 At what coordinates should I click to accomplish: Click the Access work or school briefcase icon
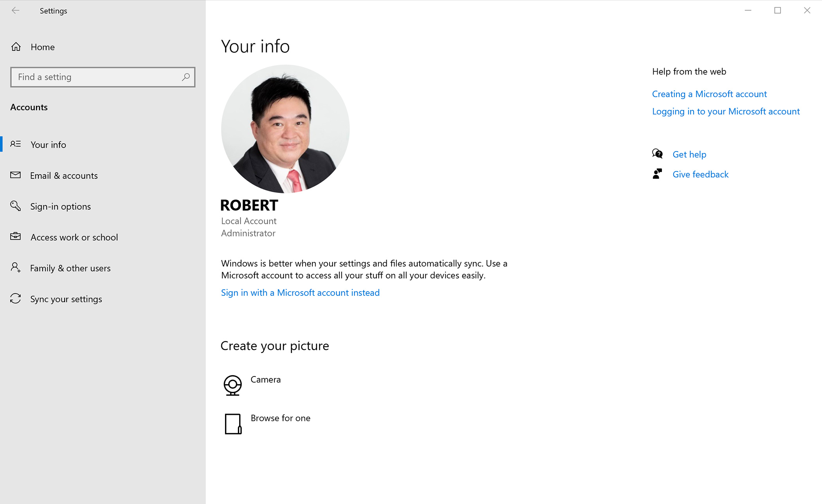[x=16, y=237]
